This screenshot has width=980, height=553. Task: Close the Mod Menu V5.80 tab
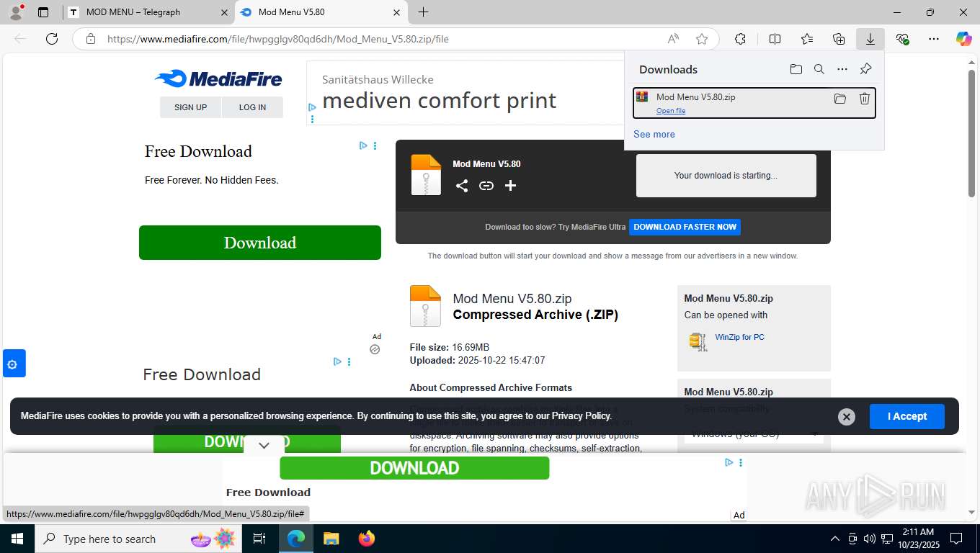[396, 12]
